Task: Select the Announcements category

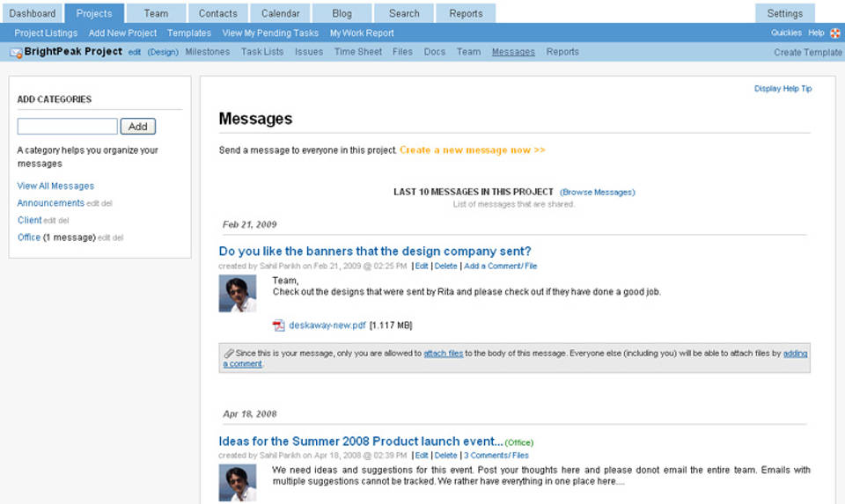Action: tap(50, 203)
